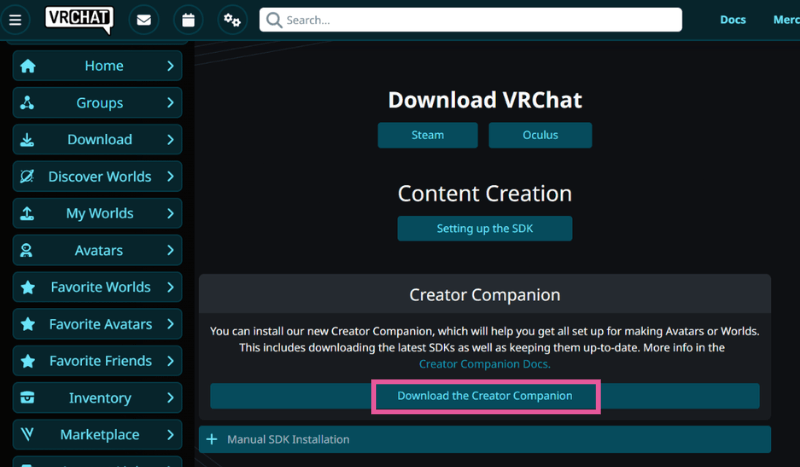
Task: Open Home from the sidebar
Action: (x=97, y=66)
